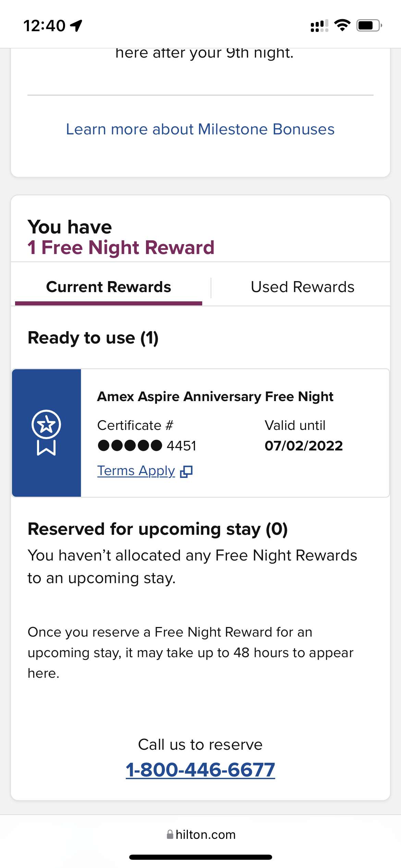Click the valid until date 07/02/2022

pos(304,446)
